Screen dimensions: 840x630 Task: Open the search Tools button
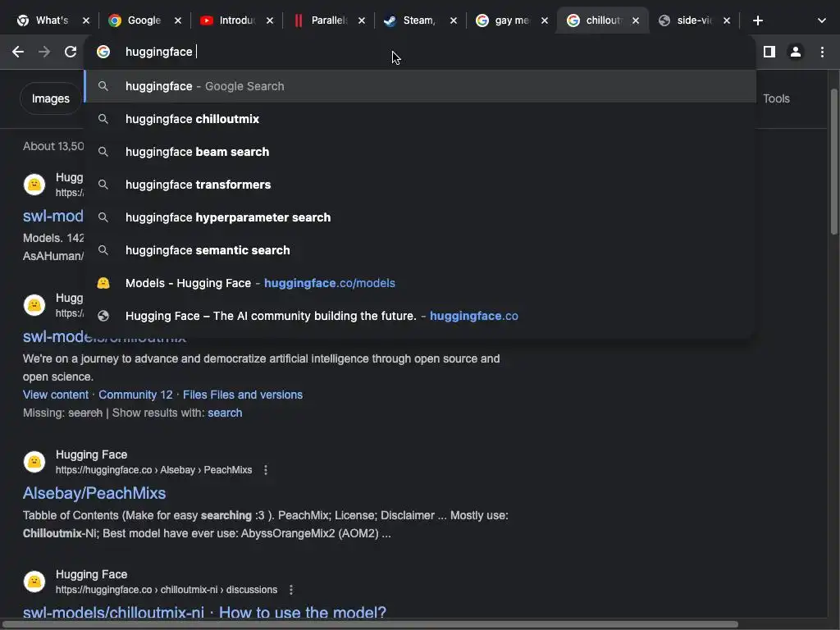pos(776,98)
